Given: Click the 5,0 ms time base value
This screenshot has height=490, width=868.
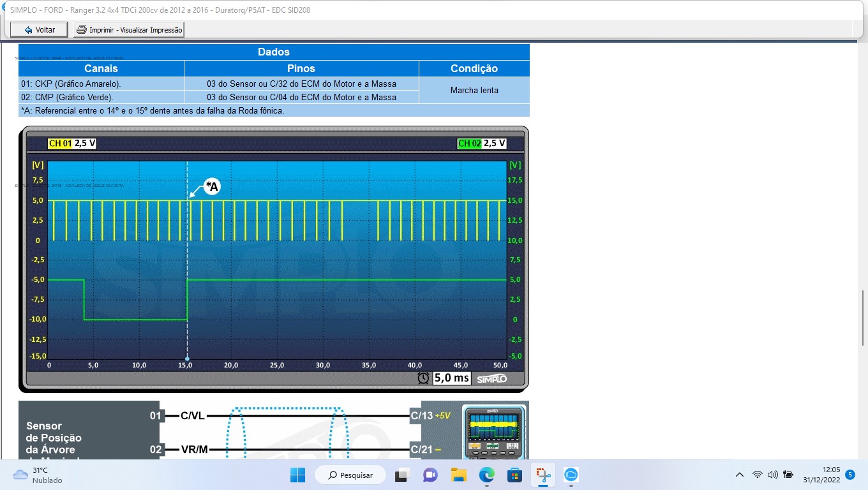Looking at the screenshot, I should (452, 378).
